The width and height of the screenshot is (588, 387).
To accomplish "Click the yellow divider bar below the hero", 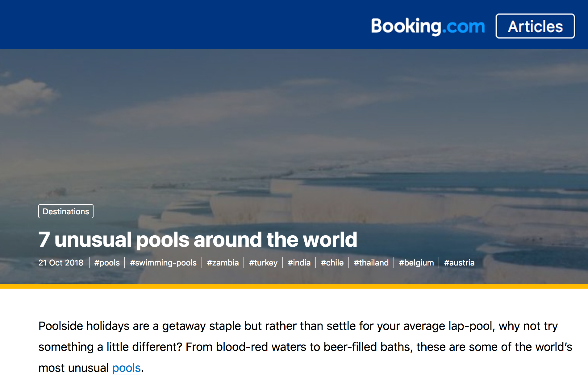I will [x=294, y=286].
